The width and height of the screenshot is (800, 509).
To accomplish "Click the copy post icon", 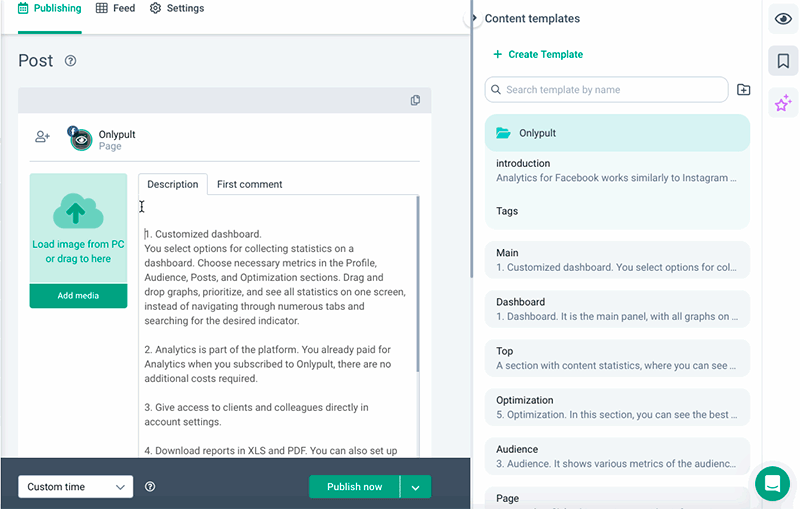I will 415,101.
